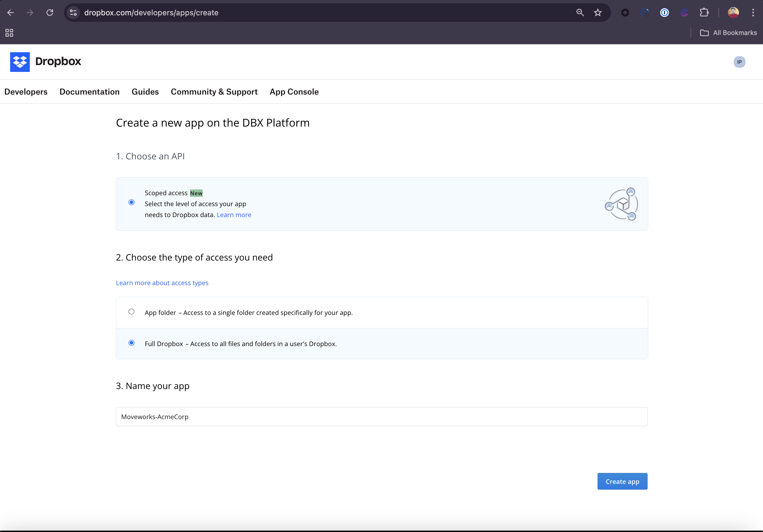The height and width of the screenshot is (532, 763).
Task: Go back with the browser back arrow
Action: (10, 13)
